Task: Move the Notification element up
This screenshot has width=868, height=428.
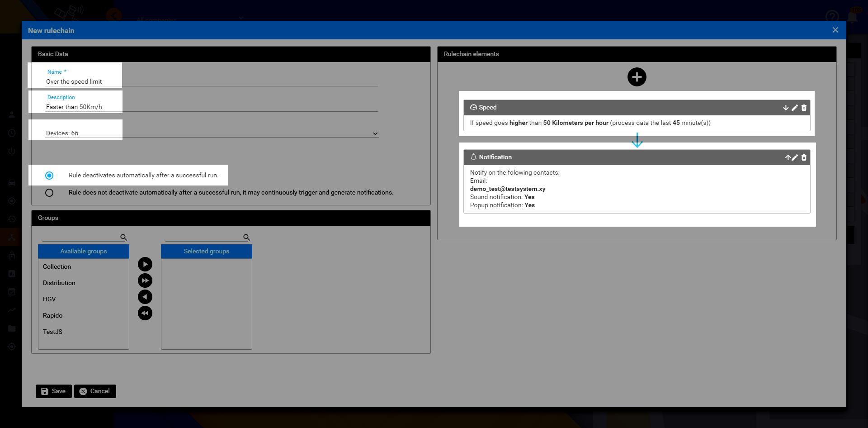Action: click(x=788, y=157)
